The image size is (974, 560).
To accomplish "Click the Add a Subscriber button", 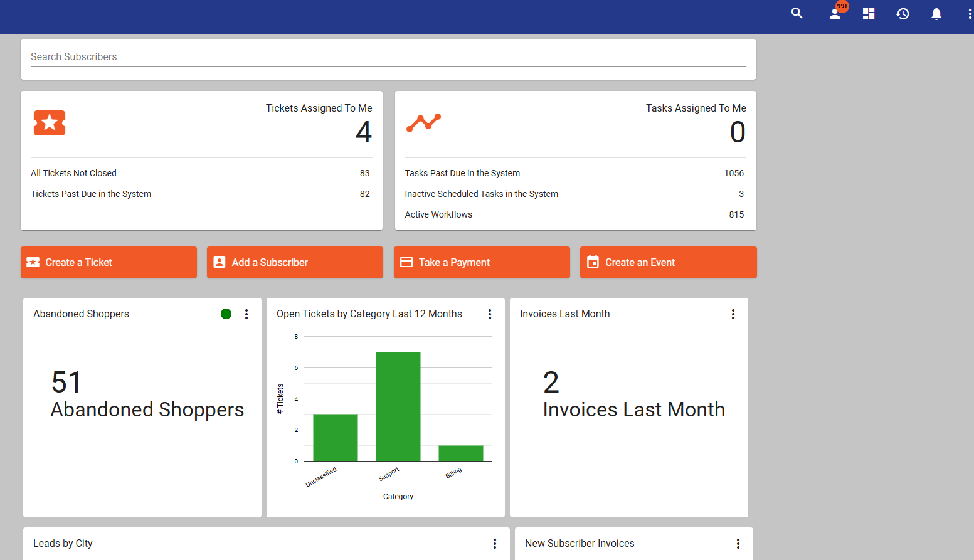I will click(295, 262).
